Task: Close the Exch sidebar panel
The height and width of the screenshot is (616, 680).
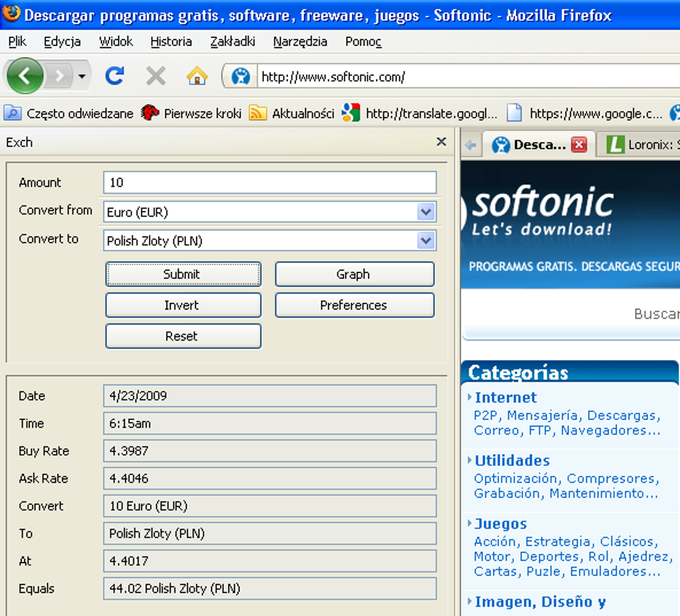Action: pos(441,142)
